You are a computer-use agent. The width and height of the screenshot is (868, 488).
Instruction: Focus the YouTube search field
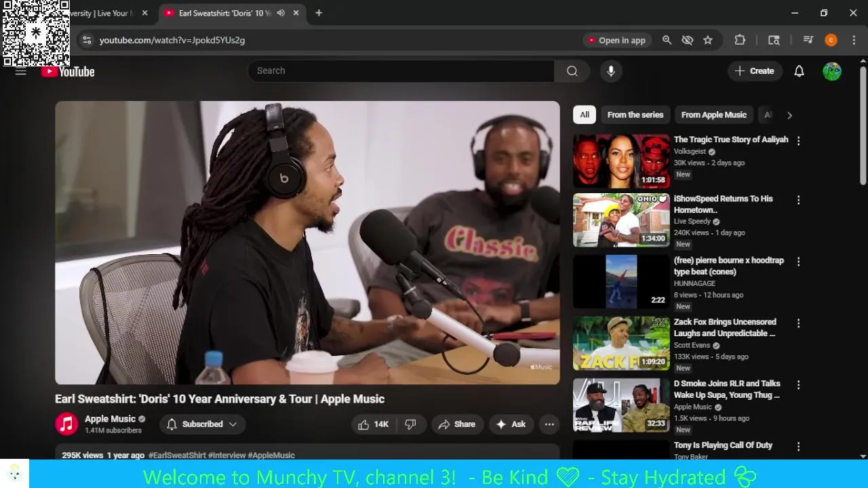[x=401, y=71]
